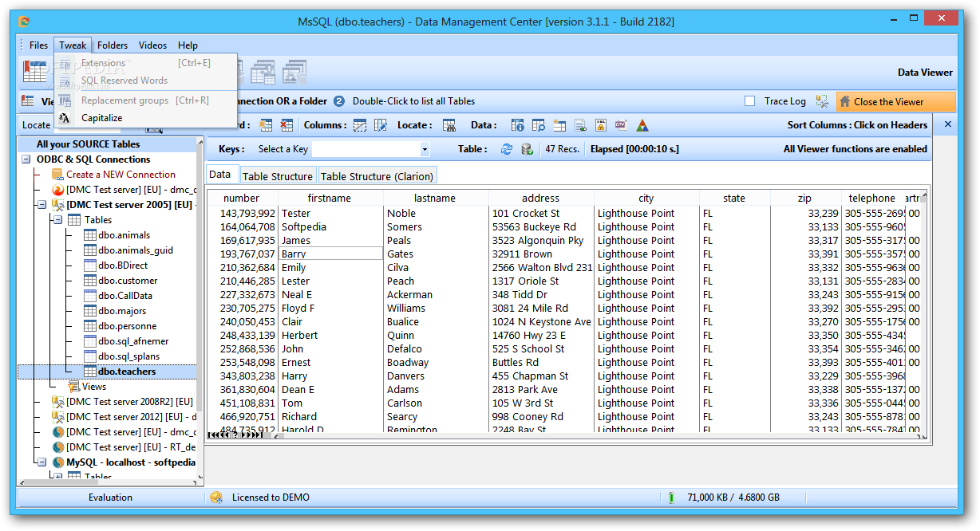980x531 pixels.
Task: Collapse the Tables node under server 2005
Action: [57, 220]
